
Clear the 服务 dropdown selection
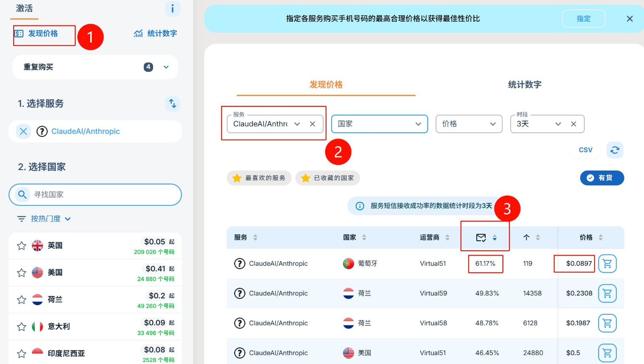point(312,124)
